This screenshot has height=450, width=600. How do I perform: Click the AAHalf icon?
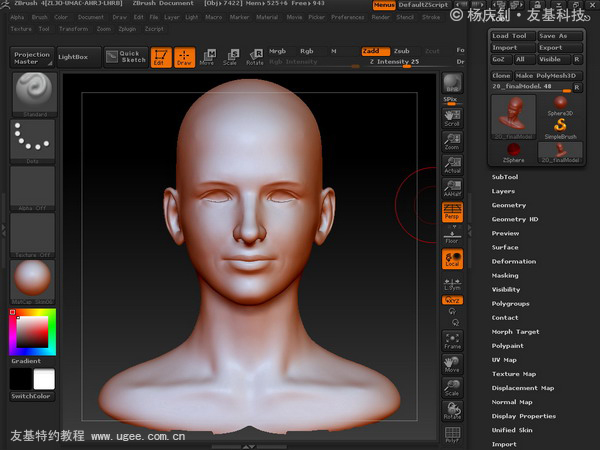(x=452, y=189)
